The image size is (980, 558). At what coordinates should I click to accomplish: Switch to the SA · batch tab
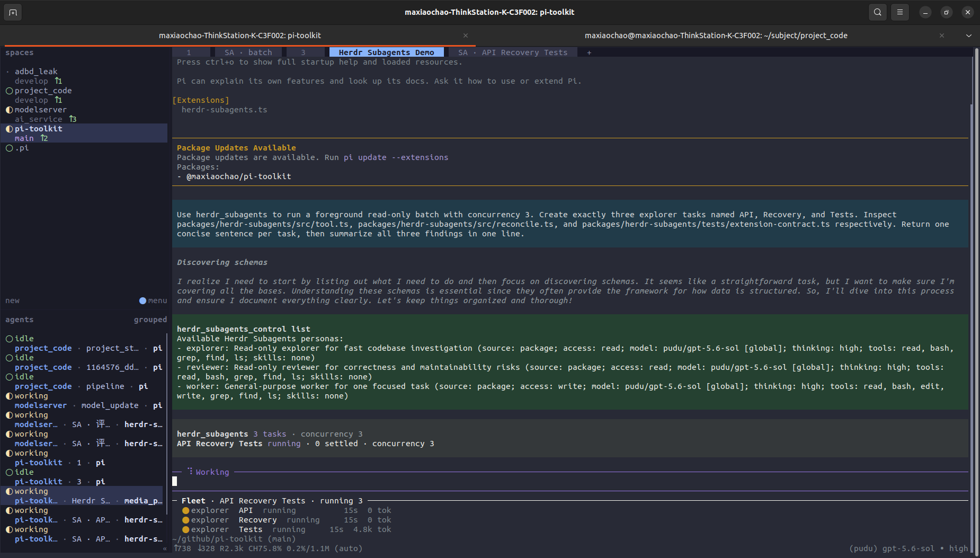click(248, 52)
